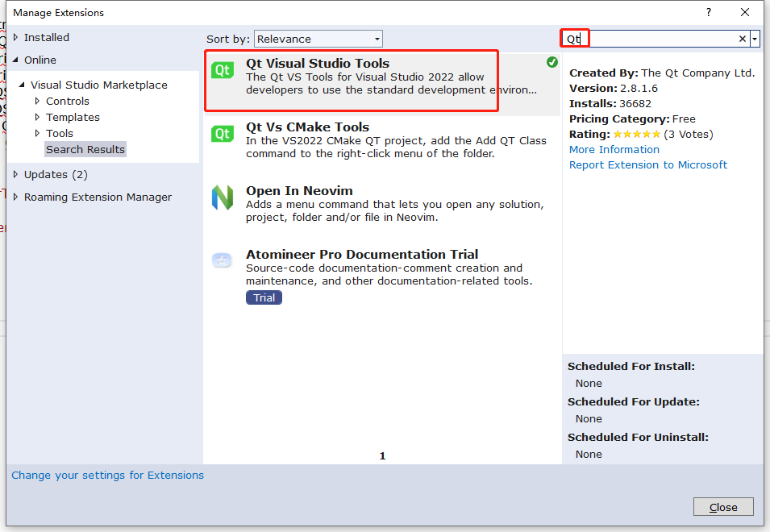Select the Visual Studio Marketplace label
Viewport: 770px width, 532px height.
(98, 85)
